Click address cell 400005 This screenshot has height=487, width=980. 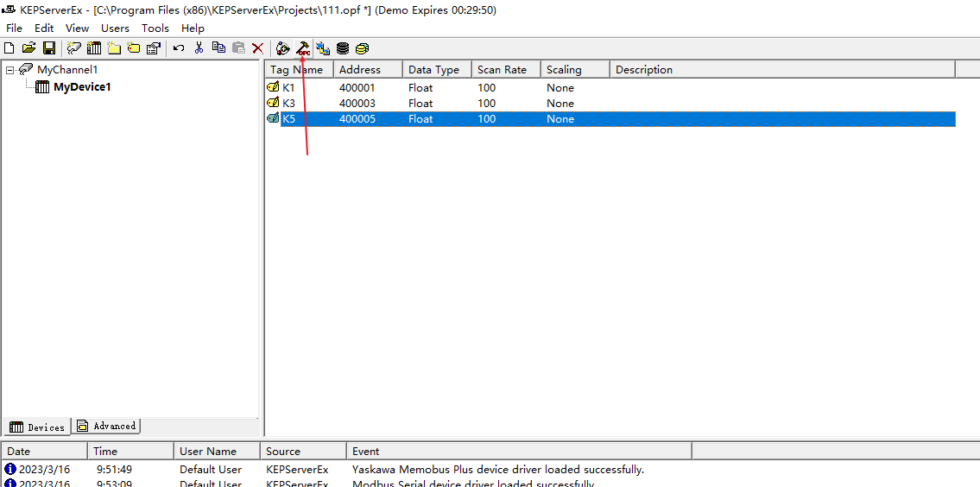357,119
